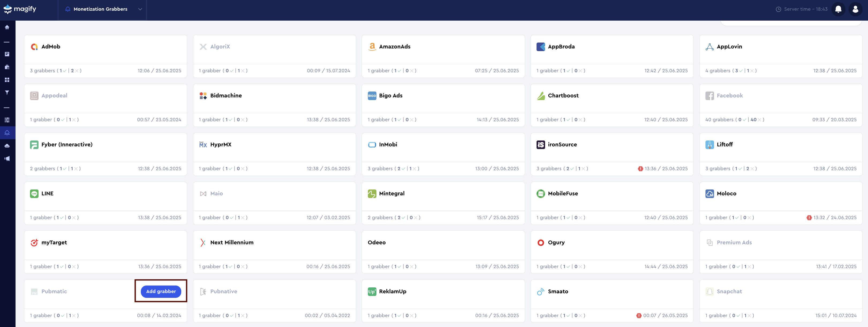Open the home icon in sidebar
868x327 pixels.
tap(7, 27)
